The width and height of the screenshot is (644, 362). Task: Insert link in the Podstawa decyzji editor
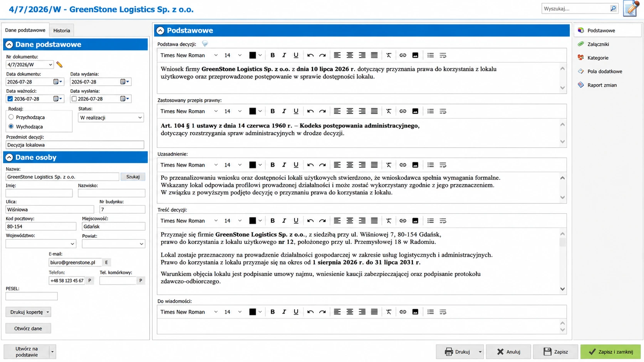(402, 55)
